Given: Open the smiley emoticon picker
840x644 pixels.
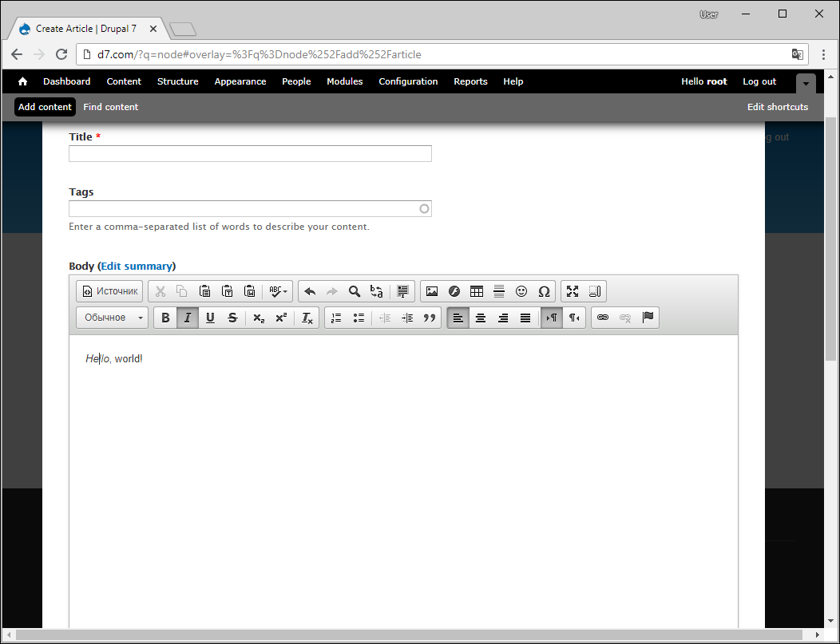Looking at the screenshot, I should tap(521, 291).
